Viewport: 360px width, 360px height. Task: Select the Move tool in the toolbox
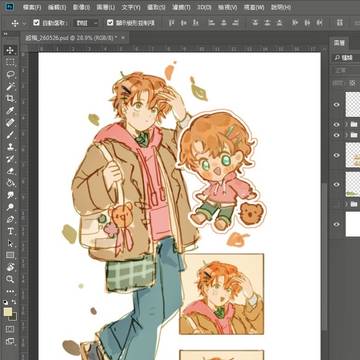(10, 50)
